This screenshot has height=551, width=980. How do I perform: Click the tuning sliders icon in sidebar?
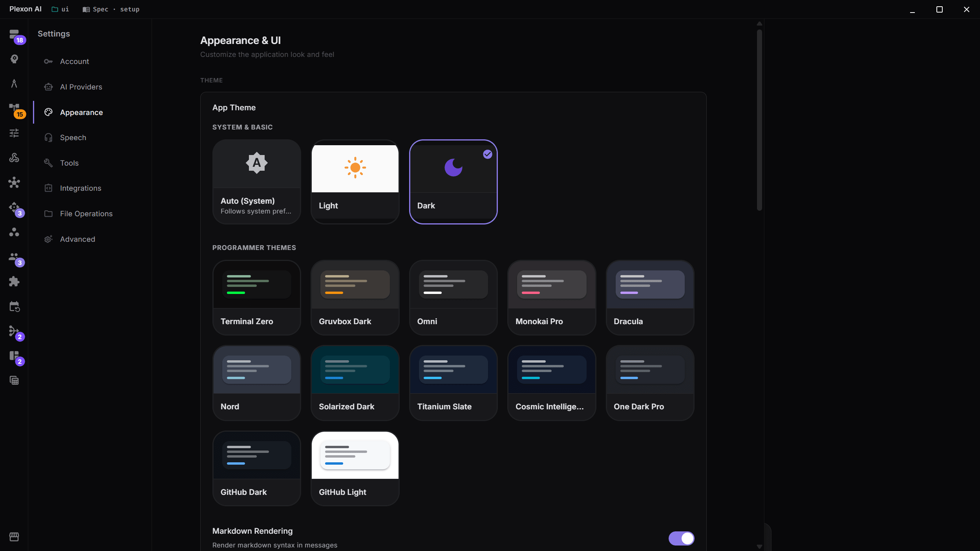pos(15,133)
